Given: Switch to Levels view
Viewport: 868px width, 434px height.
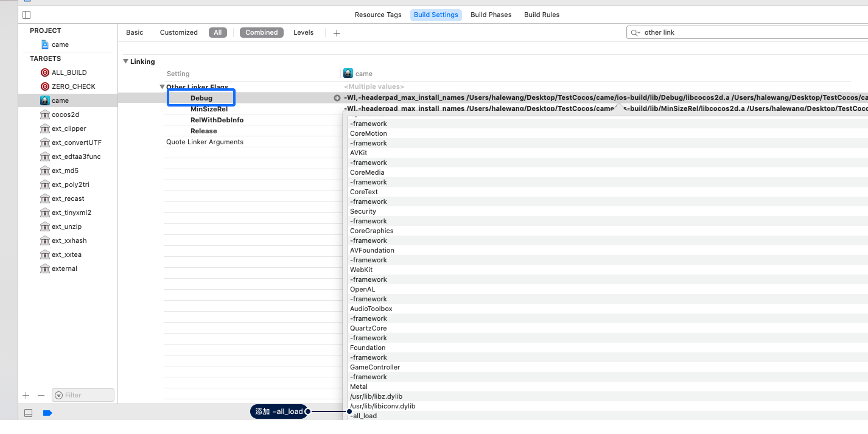Looking at the screenshot, I should [x=303, y=32].
